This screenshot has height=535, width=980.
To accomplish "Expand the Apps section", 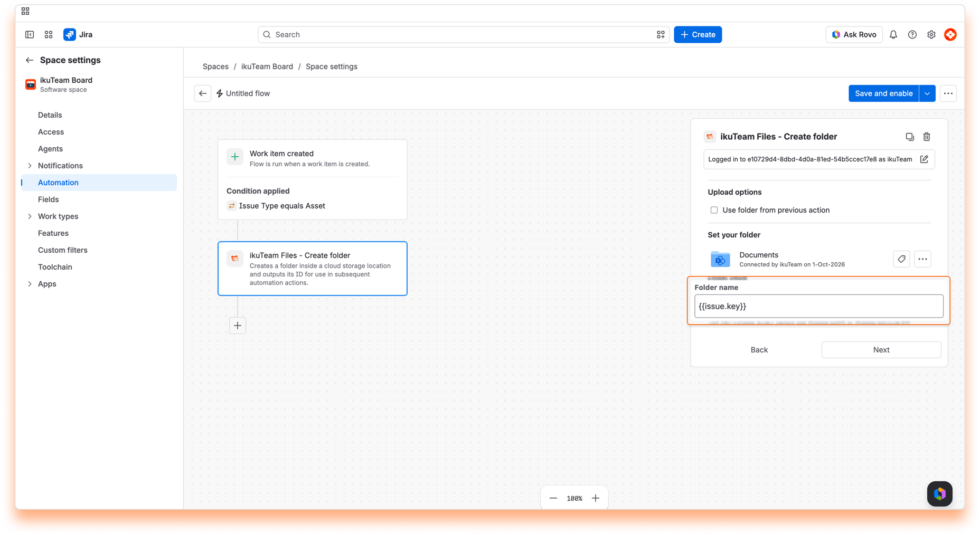I will pyautogui.click(x=30, y=284).
